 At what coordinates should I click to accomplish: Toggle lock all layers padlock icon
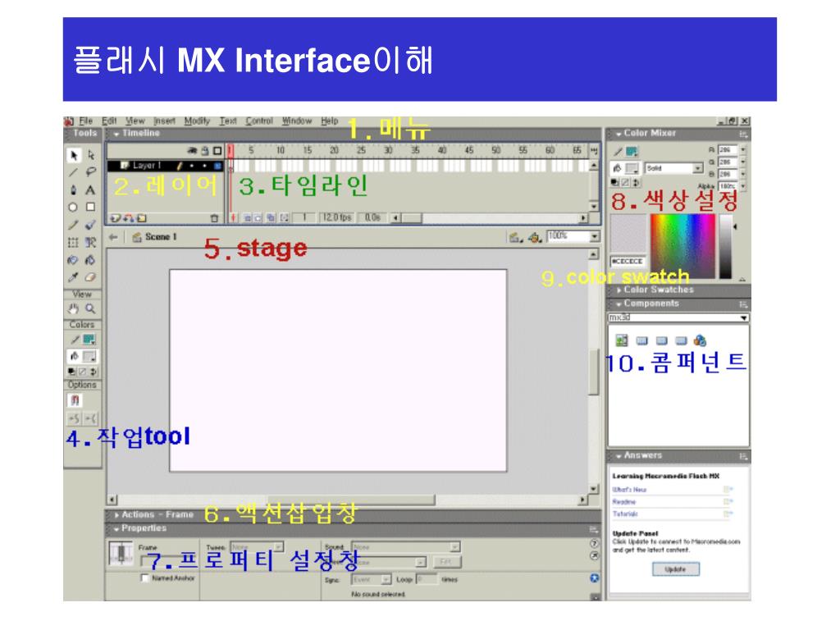click(x=204, y=151)
